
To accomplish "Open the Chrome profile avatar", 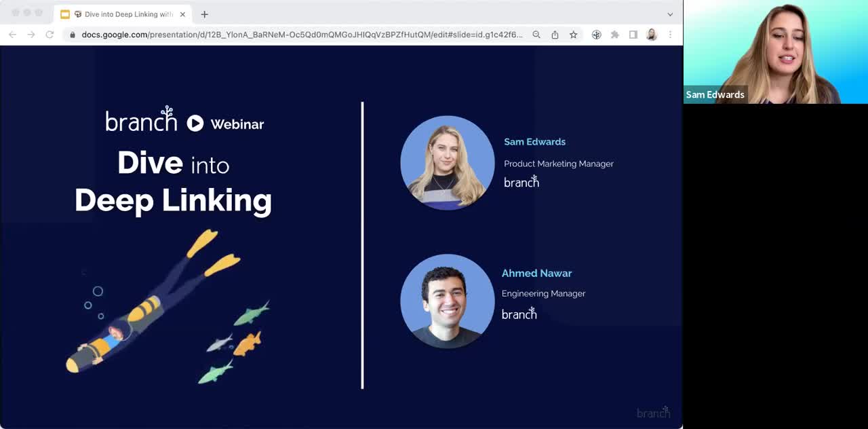I will click(x=652, y=35).
